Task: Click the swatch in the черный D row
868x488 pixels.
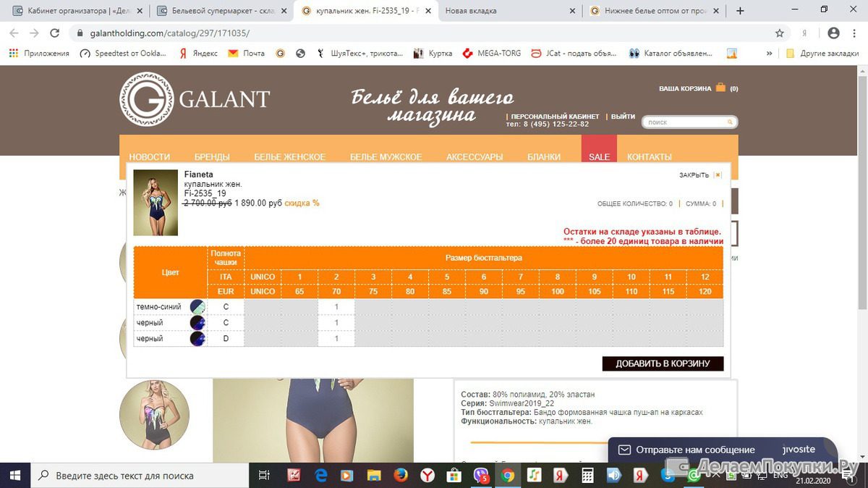Action: click(x=197, y=339)
